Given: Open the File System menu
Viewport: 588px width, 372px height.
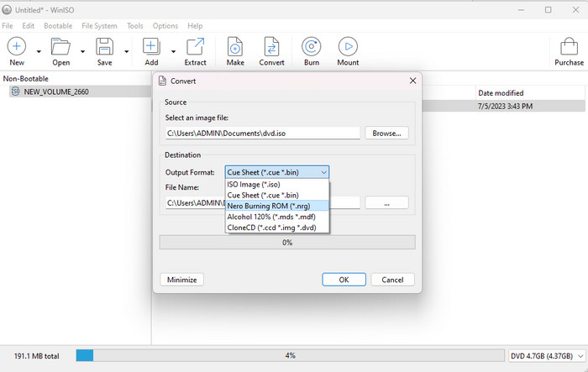Looking at the screenshot, I should (x=99, y=26).
